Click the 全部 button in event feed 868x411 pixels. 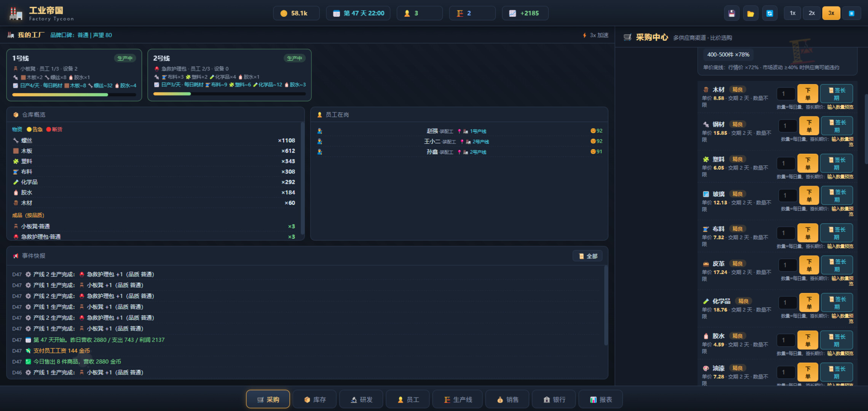[x=587, y=256]
